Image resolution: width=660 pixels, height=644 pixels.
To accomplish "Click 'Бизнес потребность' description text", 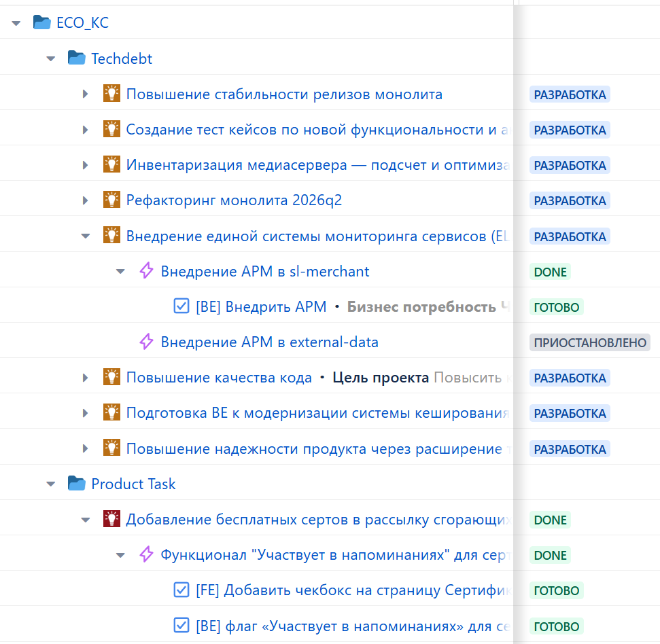I will pos(421,307).
